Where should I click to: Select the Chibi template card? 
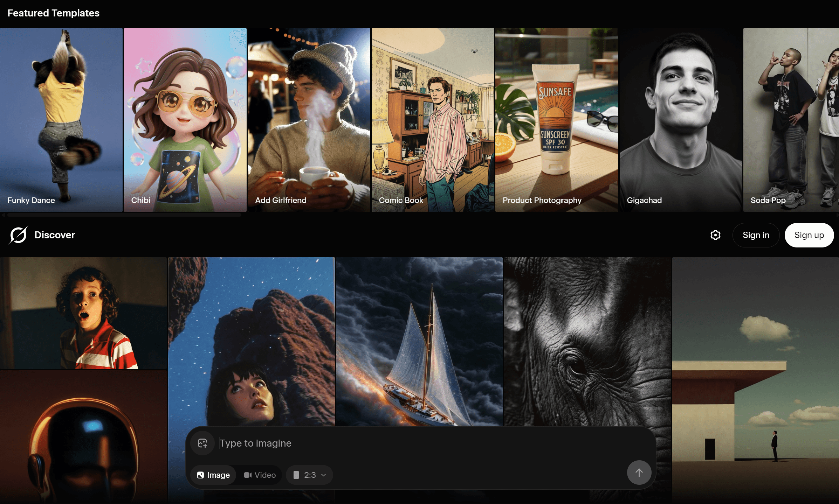[185, 119]
